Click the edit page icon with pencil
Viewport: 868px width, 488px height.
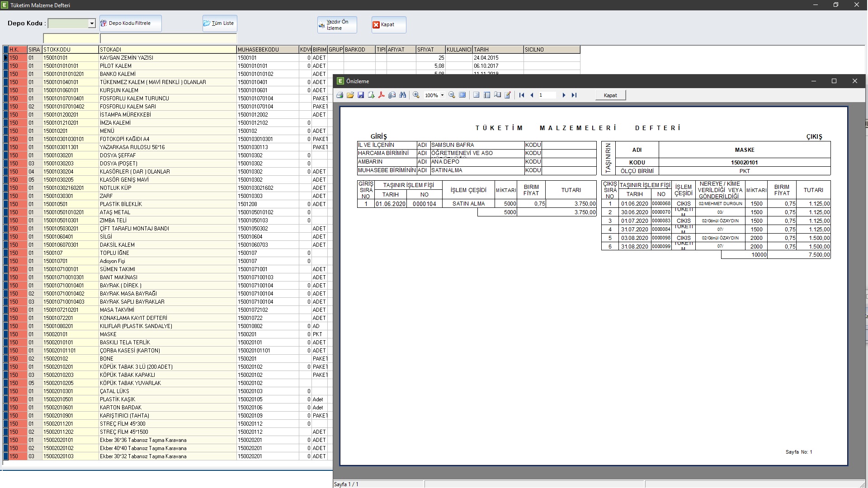(508, 95)
